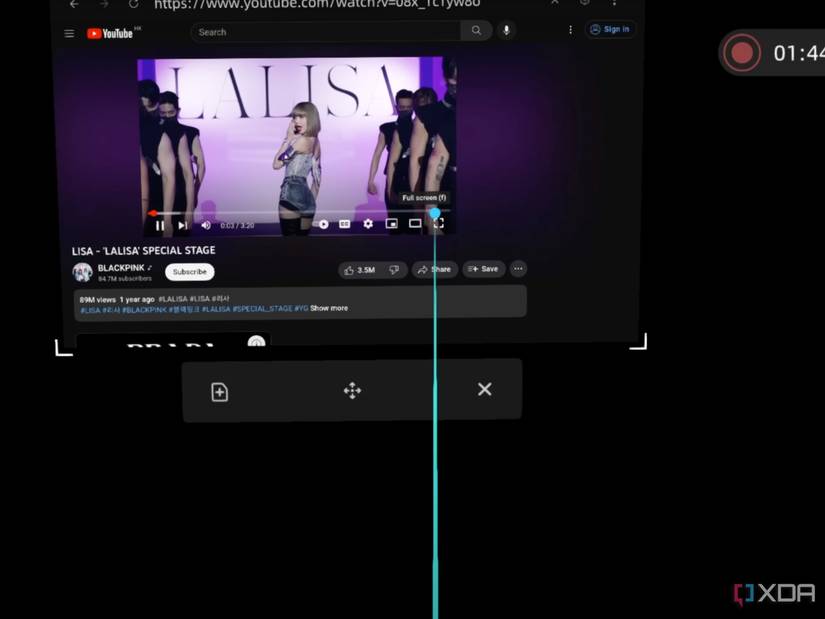The width and height of the screenshot is (825, 619).
Task: Click the 0:03 / 3:20 time display
Action: 237,225
